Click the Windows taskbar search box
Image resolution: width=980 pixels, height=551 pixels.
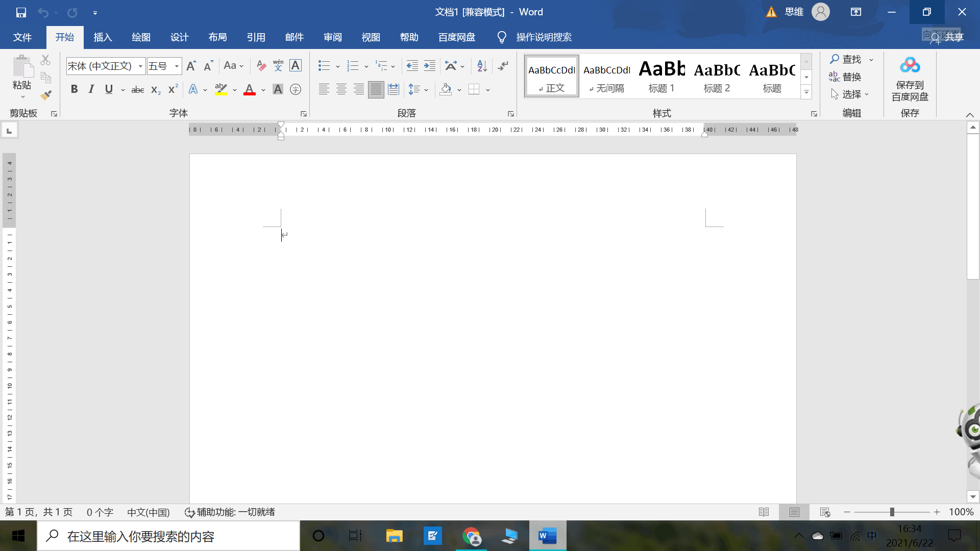point(168,536)
